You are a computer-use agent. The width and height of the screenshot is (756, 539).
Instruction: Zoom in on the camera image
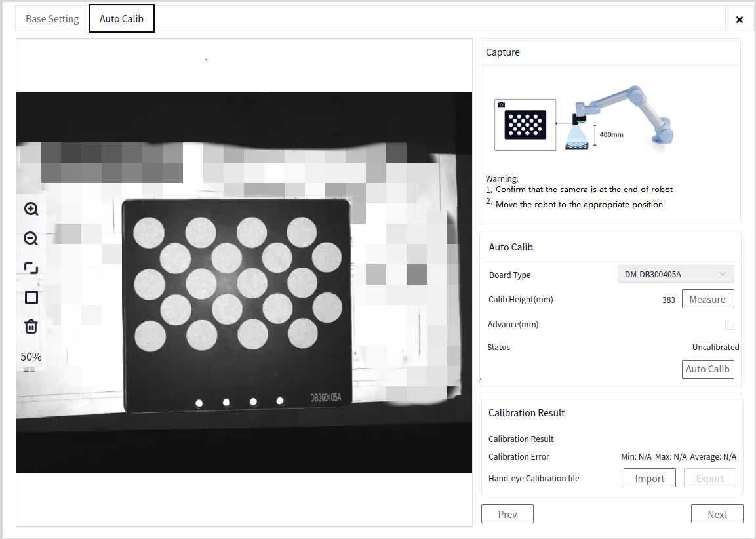(31, 209)
